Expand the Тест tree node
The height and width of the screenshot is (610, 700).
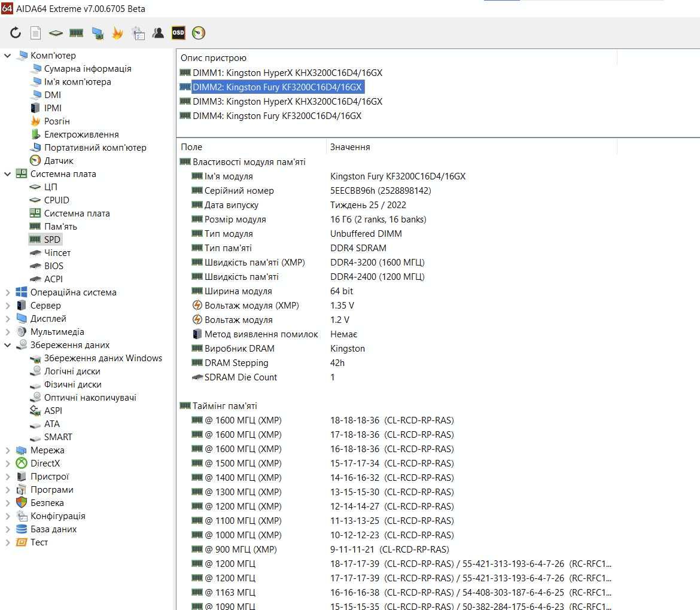coord(8,542)
